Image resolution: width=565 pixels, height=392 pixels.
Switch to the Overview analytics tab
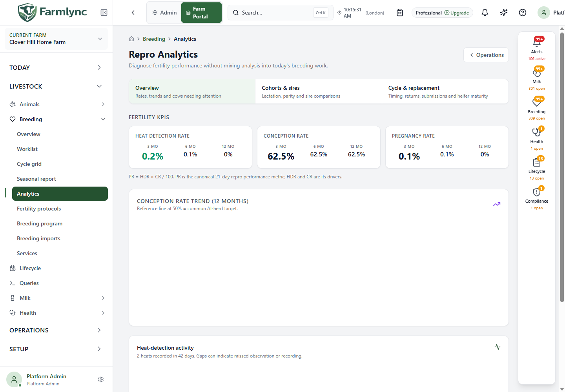[x=192, y=92]
